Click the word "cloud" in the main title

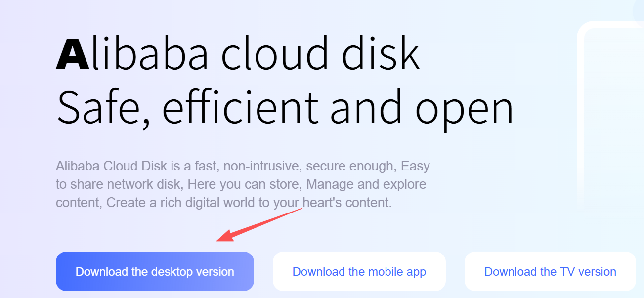tap(275, 53)
